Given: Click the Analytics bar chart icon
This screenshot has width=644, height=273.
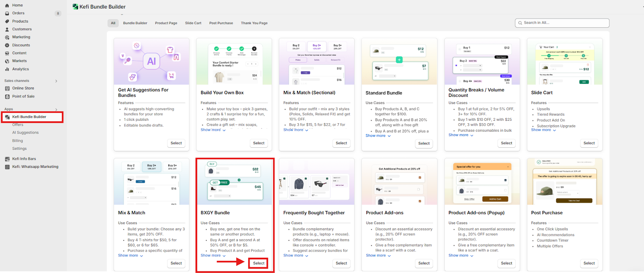Looking at the screenshot, I should [7, 69].
